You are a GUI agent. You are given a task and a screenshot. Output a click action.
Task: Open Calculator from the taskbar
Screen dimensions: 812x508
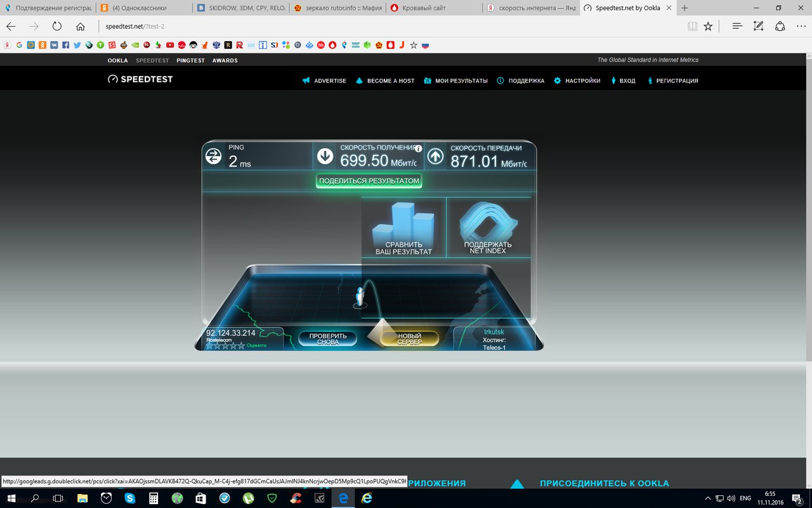point(154,498)
